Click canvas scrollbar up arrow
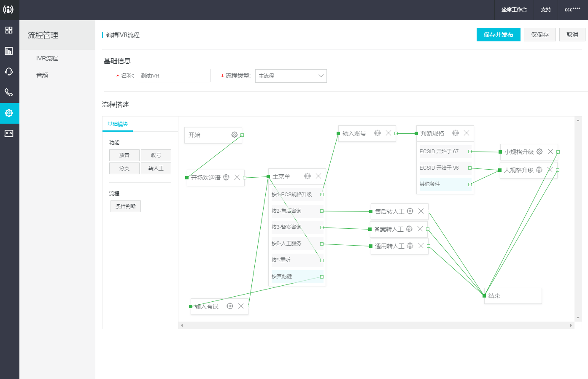588x379 pixels. [x=578, y=120]
